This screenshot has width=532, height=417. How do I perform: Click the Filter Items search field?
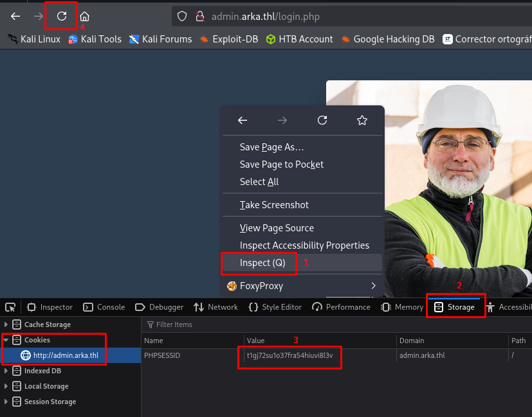(257, 324)
